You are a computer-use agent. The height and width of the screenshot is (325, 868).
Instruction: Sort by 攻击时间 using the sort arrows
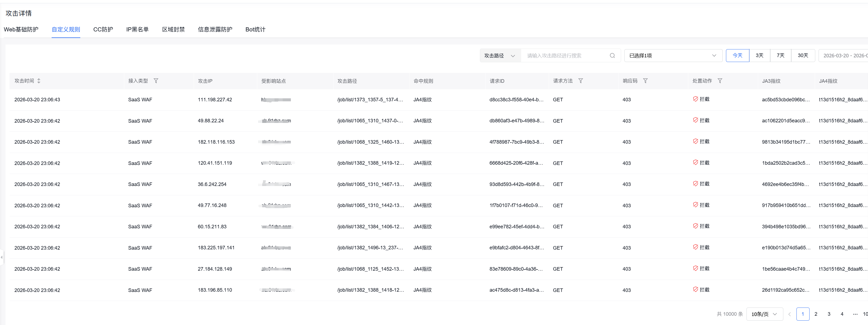click(39, 81)
